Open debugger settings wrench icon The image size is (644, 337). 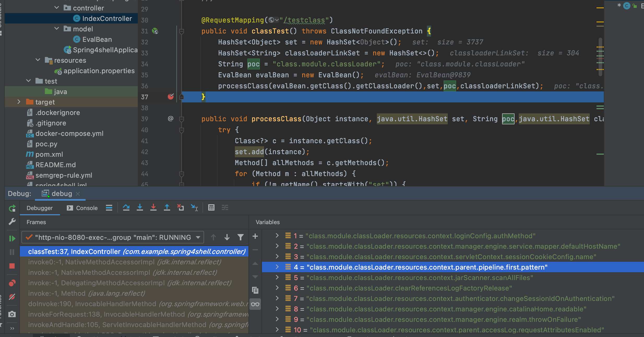12,222
